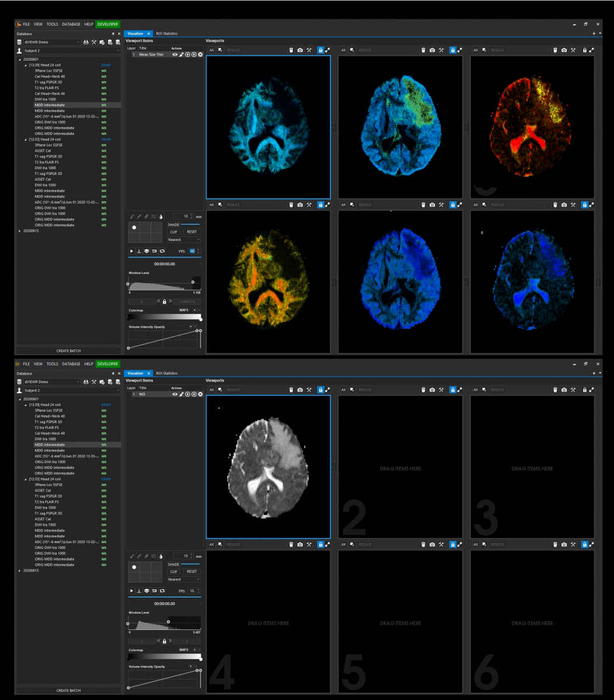
Task: Take a screenshot of the active viewport
Action: click(300, 50)
